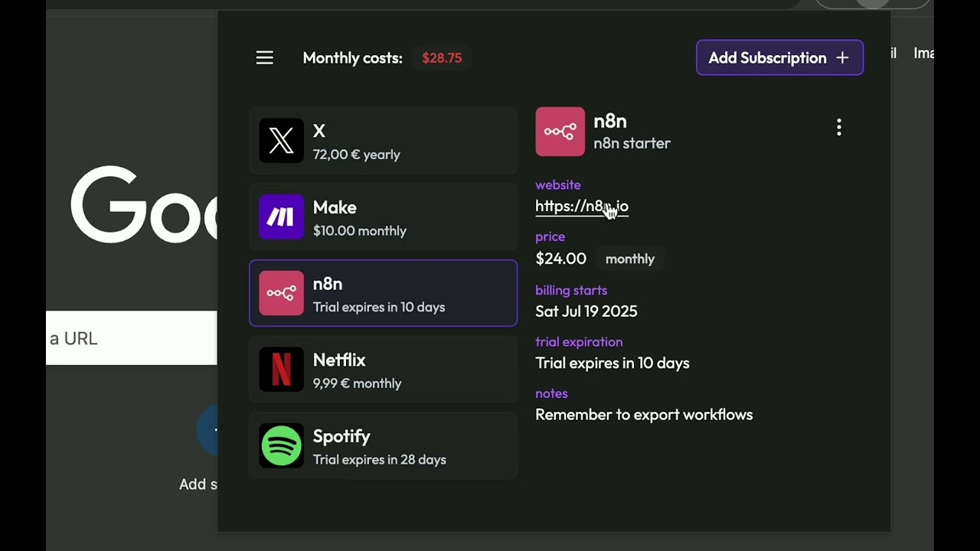Click the Monthly costs label
This screenshot has height=551, width=980.
click(x=352, y=58)
